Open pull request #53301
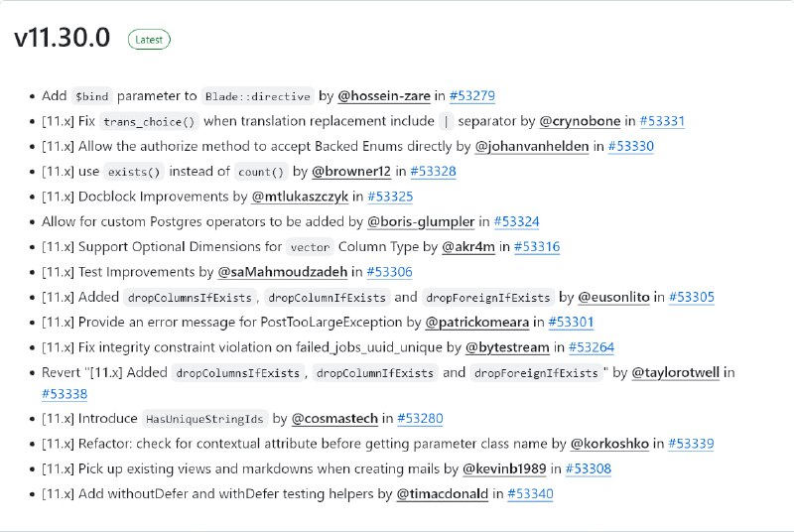The width and height of the screenshot is (794, 532). 571,322
